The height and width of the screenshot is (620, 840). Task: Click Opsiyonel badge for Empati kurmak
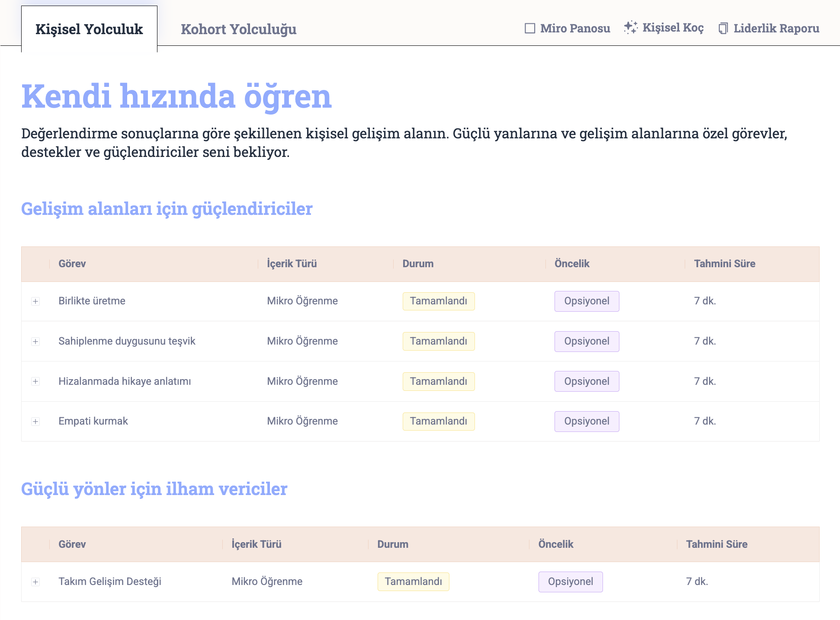(x=587, y=422)
